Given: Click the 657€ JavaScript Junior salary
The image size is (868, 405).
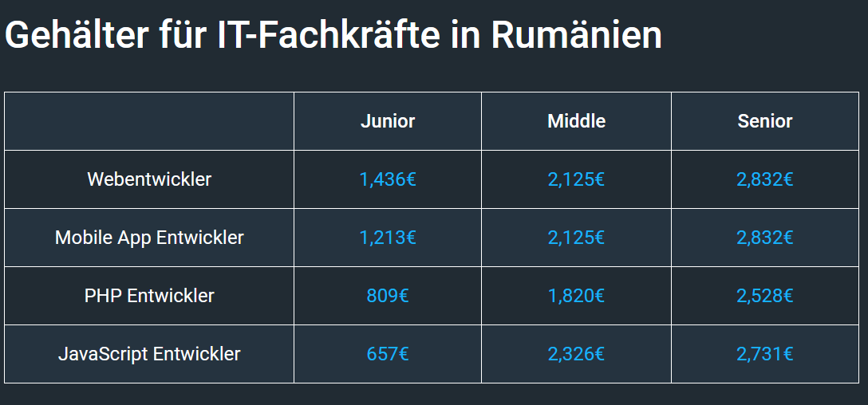Looking at the screenshot, I should [x=388, y=353].
